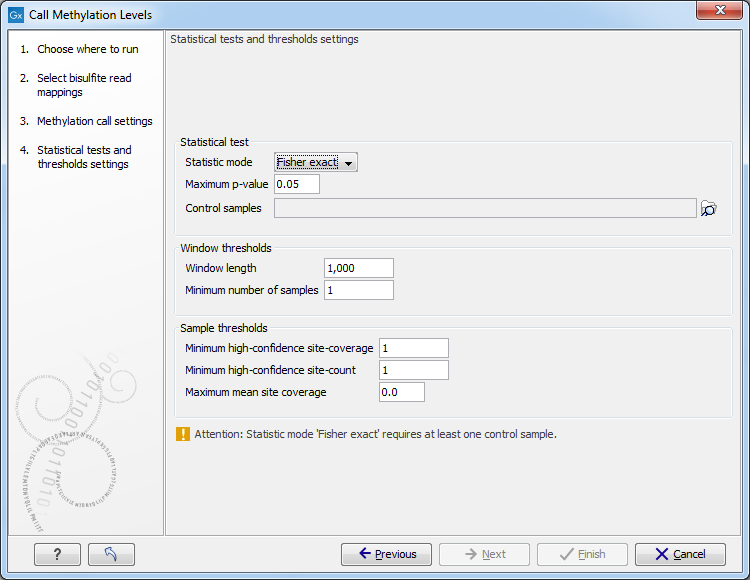Screen dimensions: 750x580
Task: Select step 1 Choose where to run
Action: 87,49
